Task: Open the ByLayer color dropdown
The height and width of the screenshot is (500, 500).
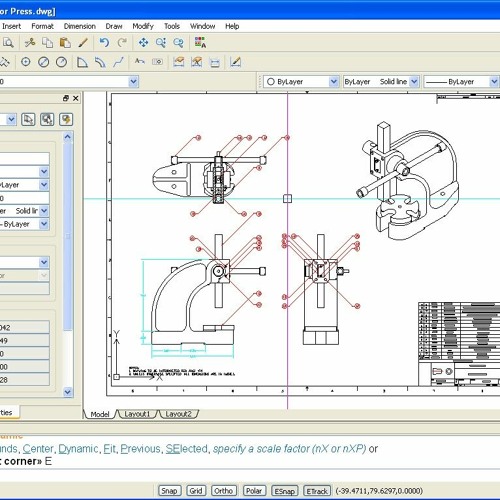Action: tap(334, 81)
